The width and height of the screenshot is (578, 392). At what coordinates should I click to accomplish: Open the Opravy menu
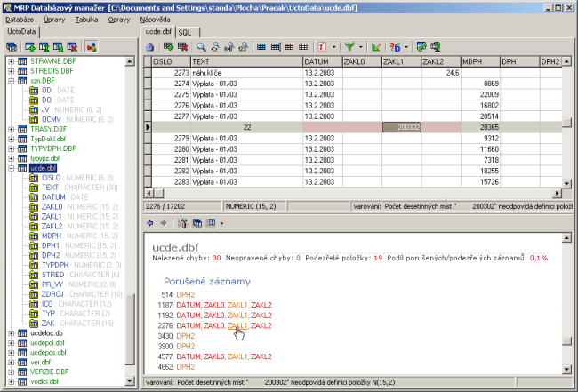pyautogui.click(x=119, y=18)
